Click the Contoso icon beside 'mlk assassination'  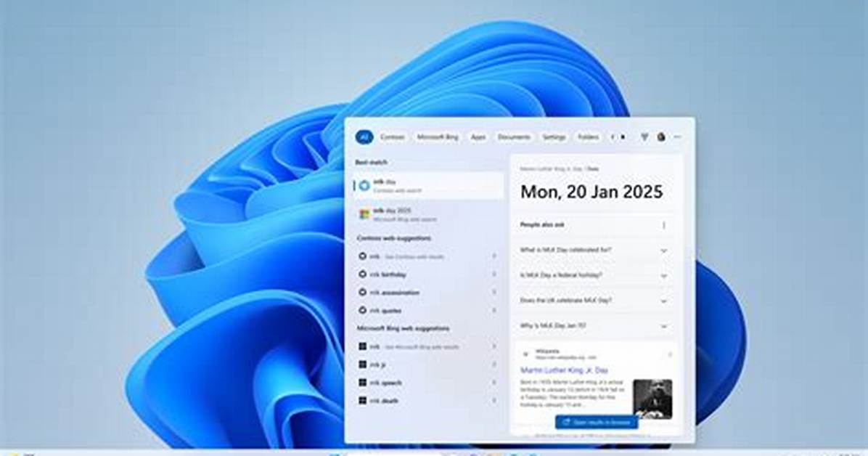coord(363,293)
